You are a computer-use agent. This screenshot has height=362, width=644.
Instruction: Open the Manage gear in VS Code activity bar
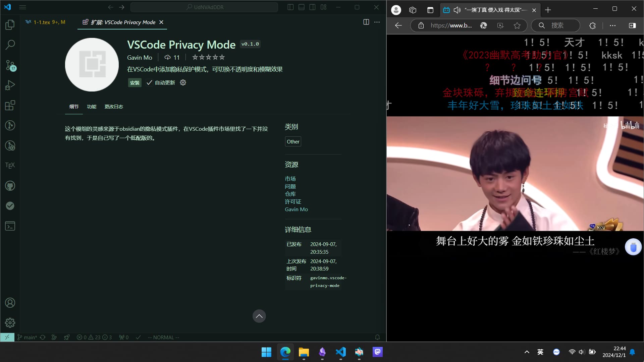pyautogui.click(x=10, y=323)
